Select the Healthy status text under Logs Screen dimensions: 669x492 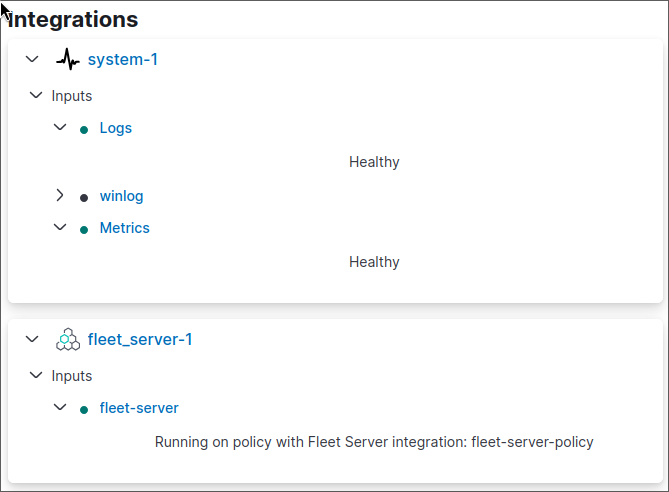tap(374, 162)
